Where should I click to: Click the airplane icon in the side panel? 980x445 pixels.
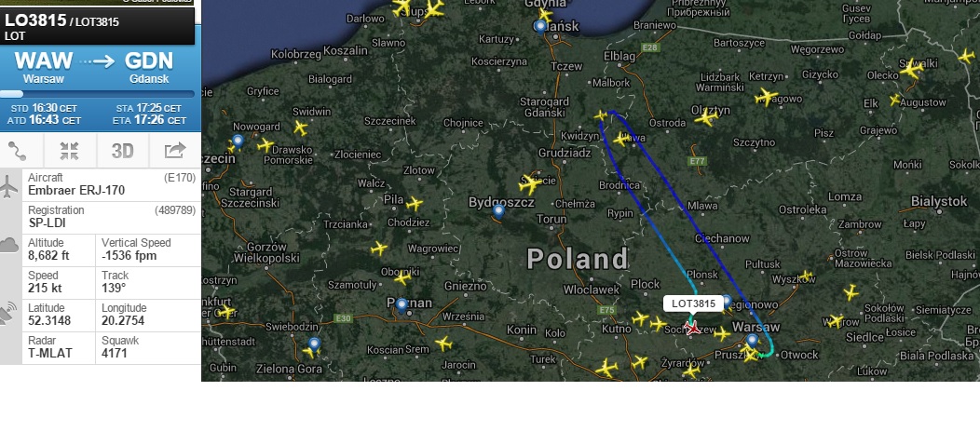[8, 186]
